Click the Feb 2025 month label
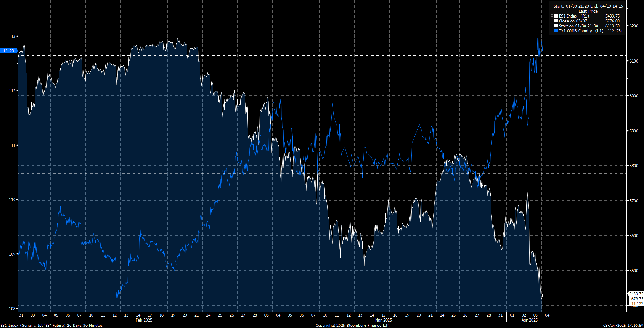Image resolution: width=644 pixels, height=328 pixels. [x=144, y=320]
